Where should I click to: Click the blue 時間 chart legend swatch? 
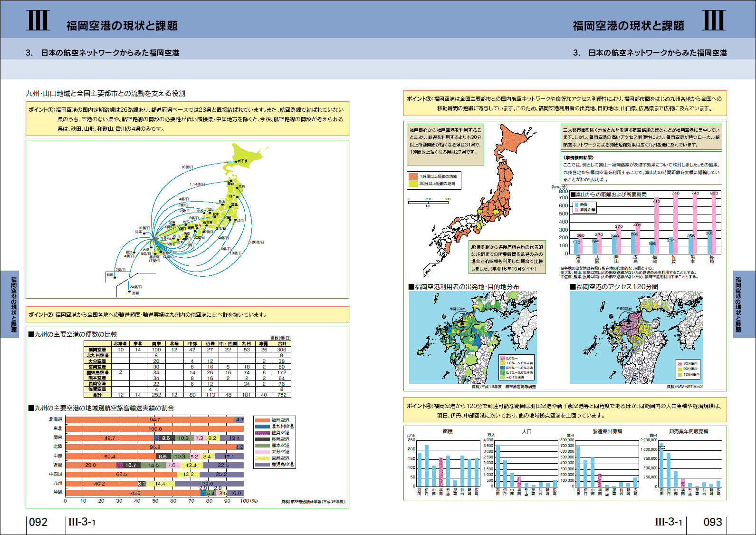577,204
